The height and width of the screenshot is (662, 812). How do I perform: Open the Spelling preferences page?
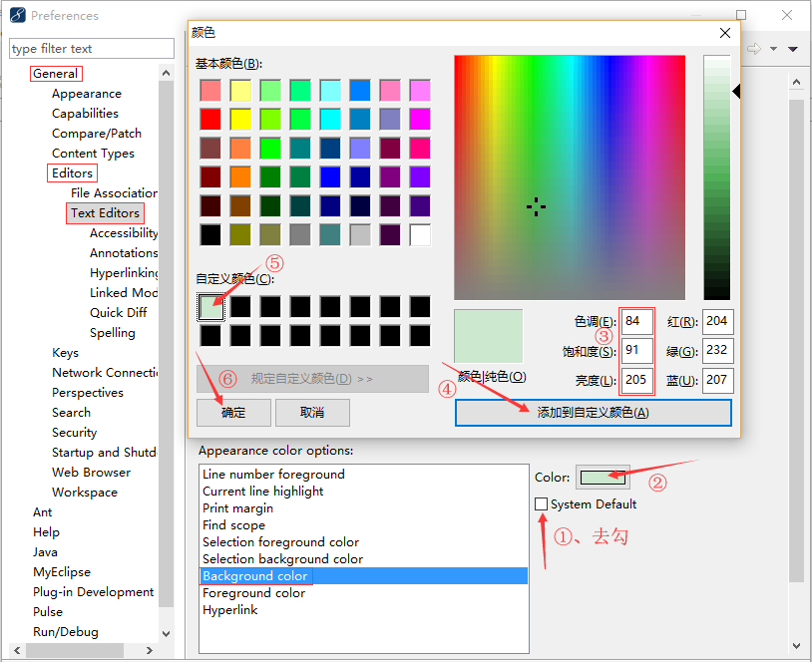click(113, 333)
